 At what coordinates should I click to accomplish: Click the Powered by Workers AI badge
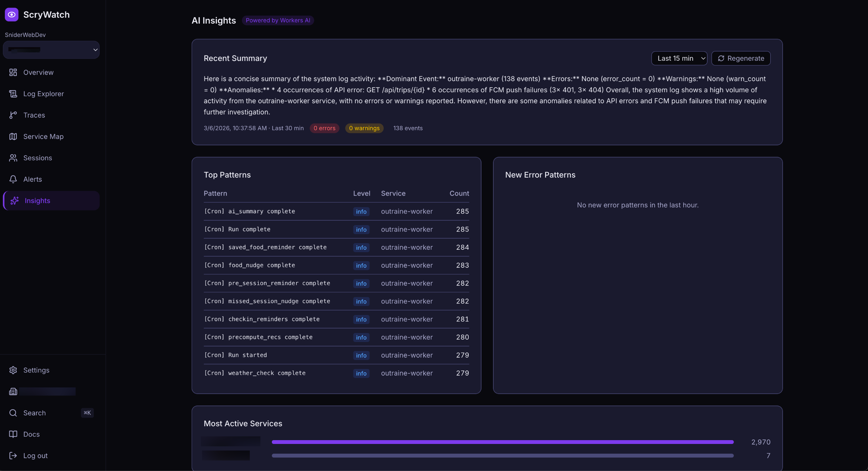[x=277, y=20]
